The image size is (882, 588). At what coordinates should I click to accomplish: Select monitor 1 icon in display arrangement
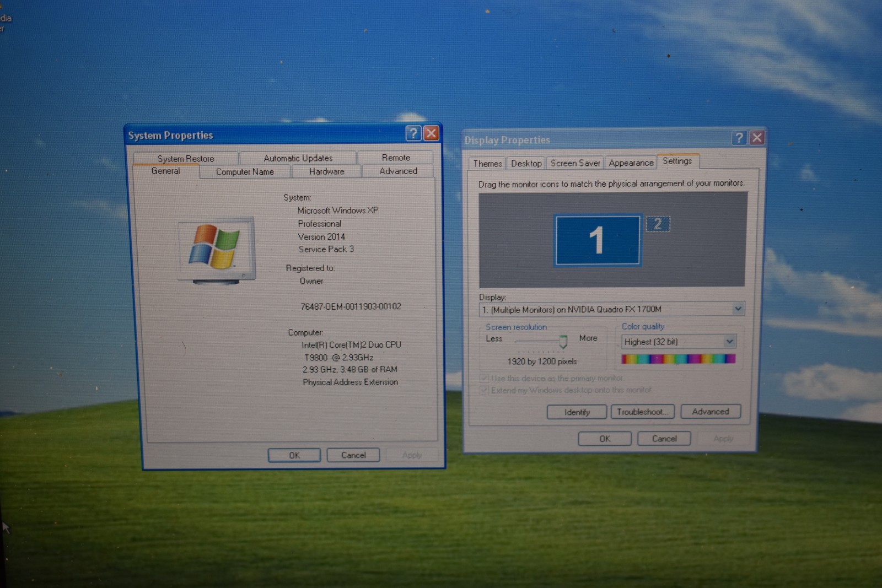pos(598,240)
